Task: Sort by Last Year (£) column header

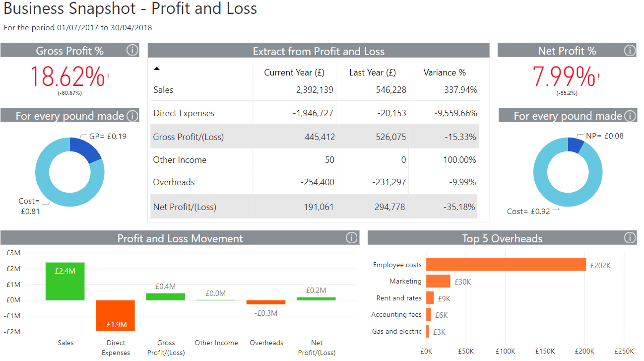Action: [373, 72]
